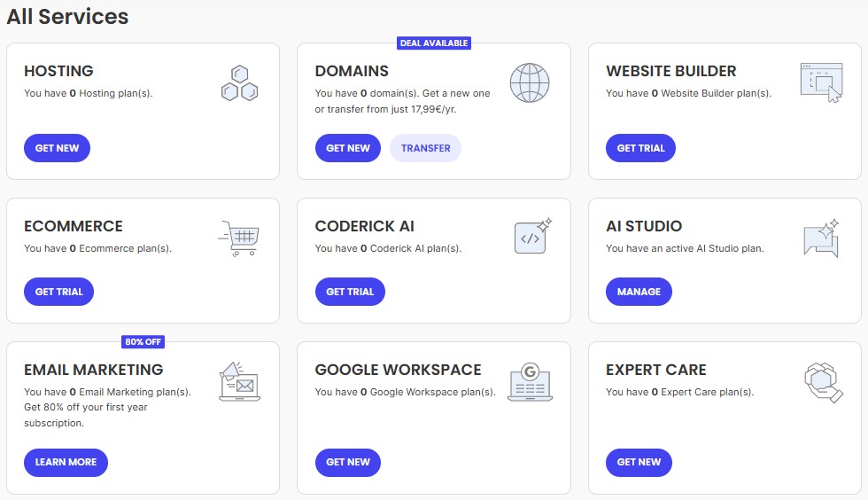Image resolution: width=868 pixels, height=500 pixels.
Task: Click the HOSTING card title
Action: tap(58, 71)
